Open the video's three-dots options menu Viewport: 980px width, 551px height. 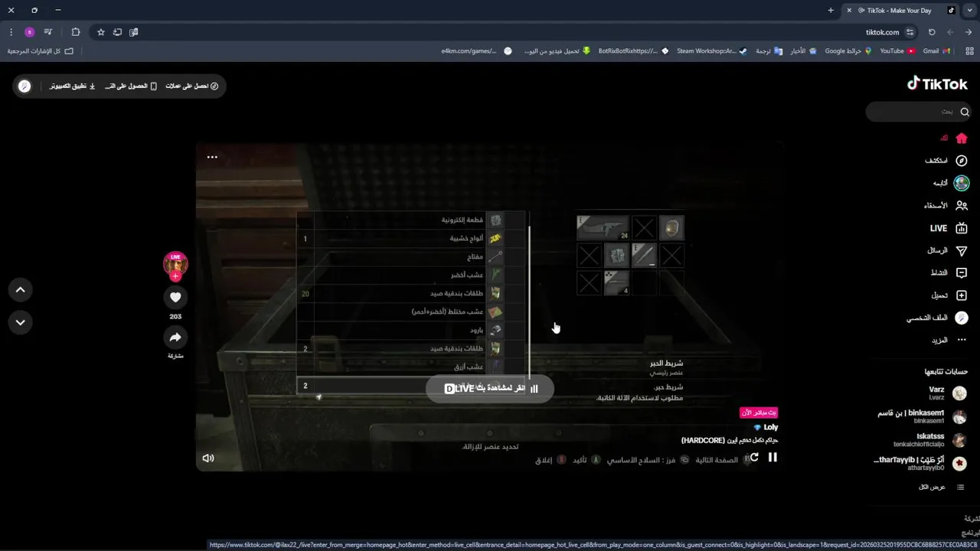[x=212, y=157]
